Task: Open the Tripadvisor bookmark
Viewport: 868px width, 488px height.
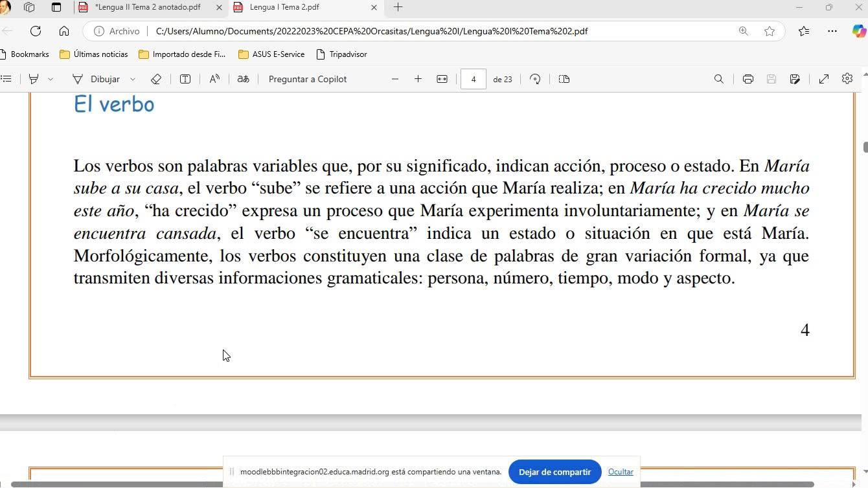Action: point(341,54)
